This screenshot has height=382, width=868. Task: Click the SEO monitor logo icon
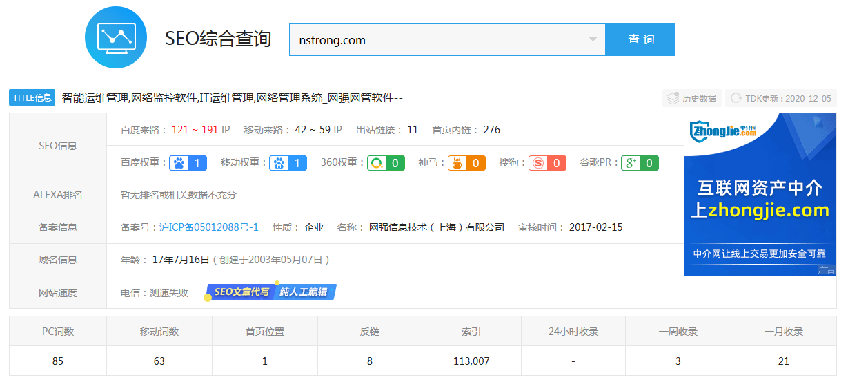(116, 37)
